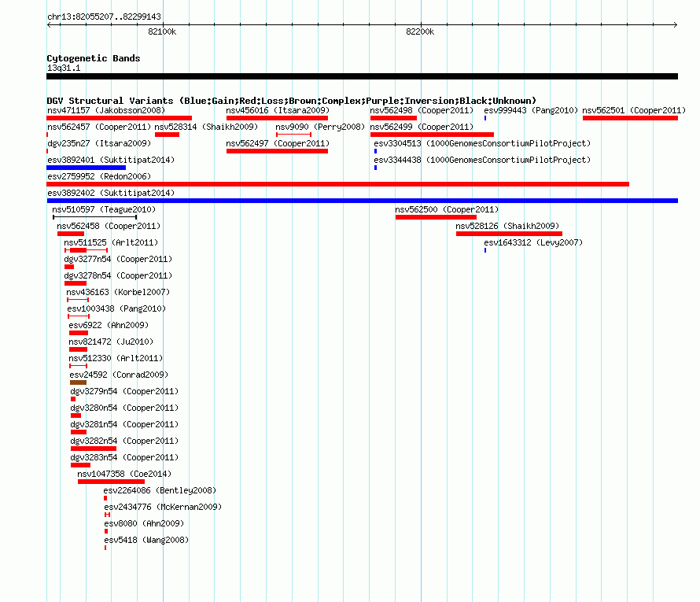
Task: Open the nsv562498 (Cooper2011) variant label
Action: pos(422,110)
